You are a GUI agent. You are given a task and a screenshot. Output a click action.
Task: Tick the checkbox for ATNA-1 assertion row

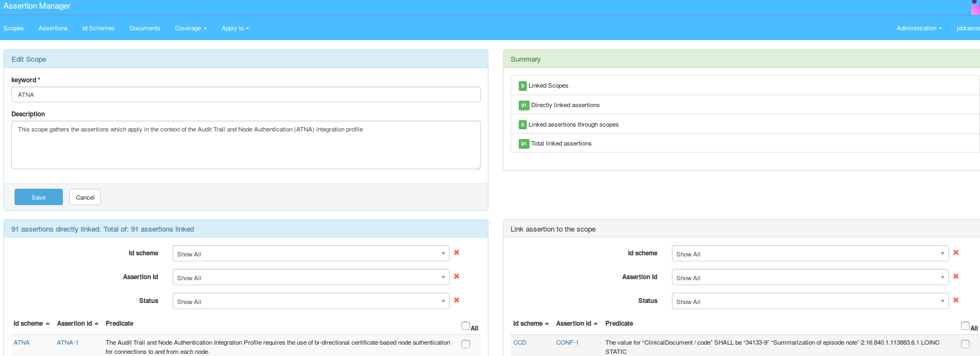coord(465,344)
